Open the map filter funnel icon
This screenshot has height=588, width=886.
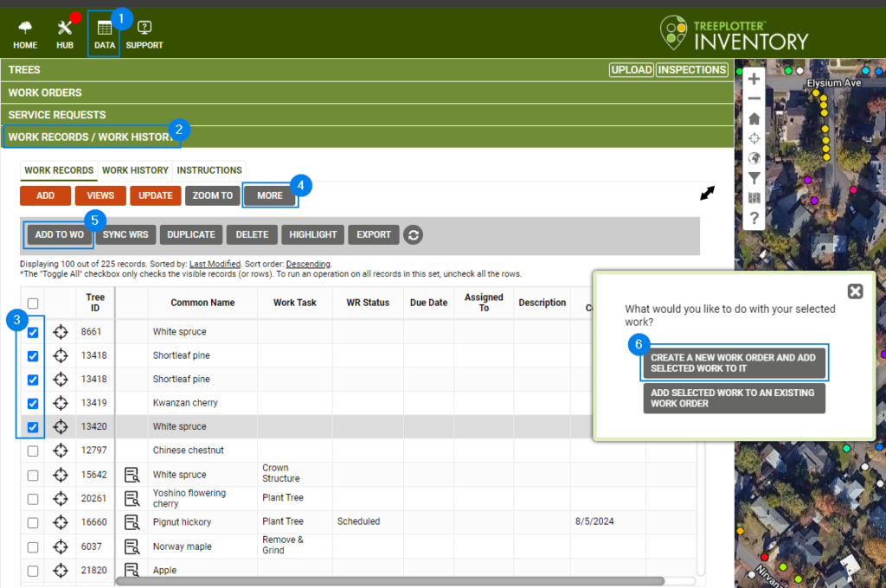[x=753, y=178]
